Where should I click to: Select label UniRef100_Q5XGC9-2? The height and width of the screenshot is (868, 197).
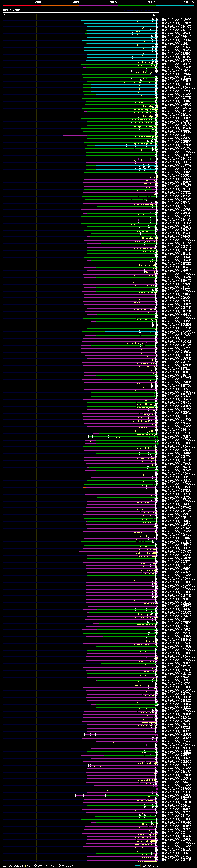(x=179, y=392)
